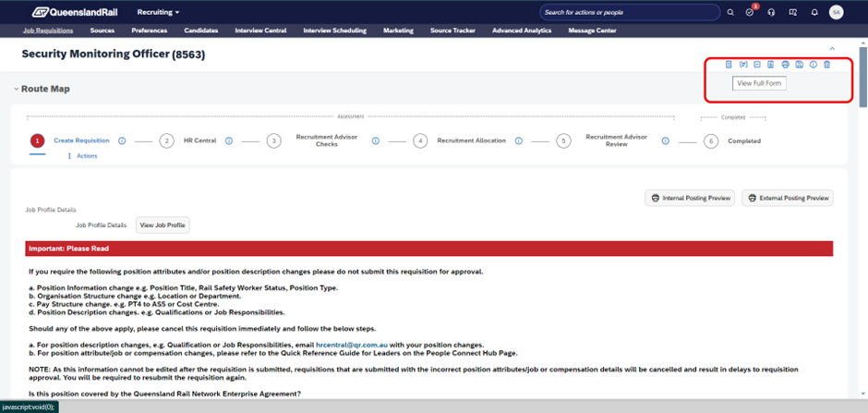The image size is (868, 413).
Task: Focus the 'Search for actions or people' field
Action: 630,12
